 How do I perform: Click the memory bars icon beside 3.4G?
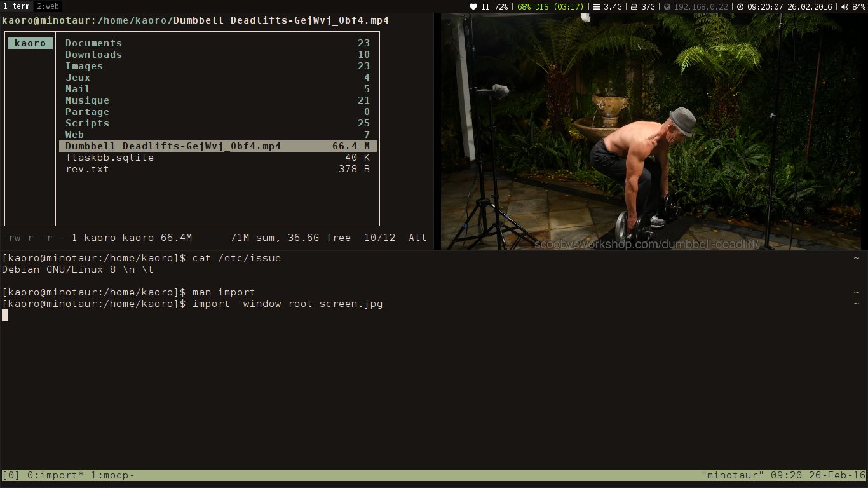pos(596,6)
